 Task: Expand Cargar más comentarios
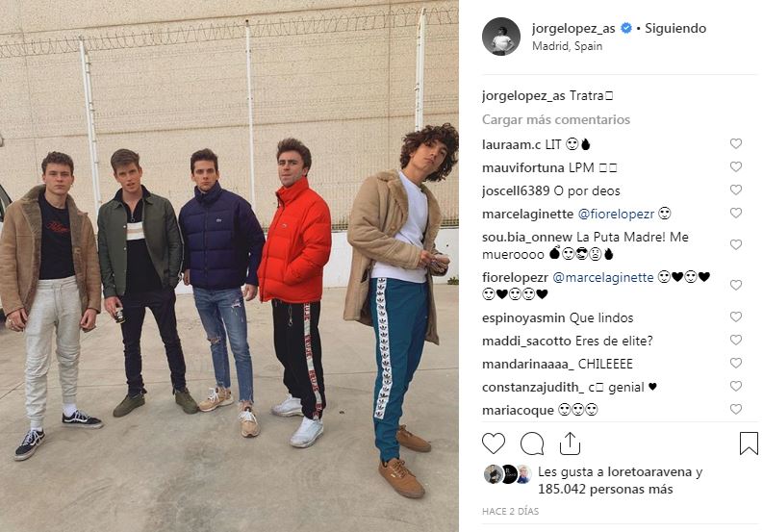[x=556, y=119]
